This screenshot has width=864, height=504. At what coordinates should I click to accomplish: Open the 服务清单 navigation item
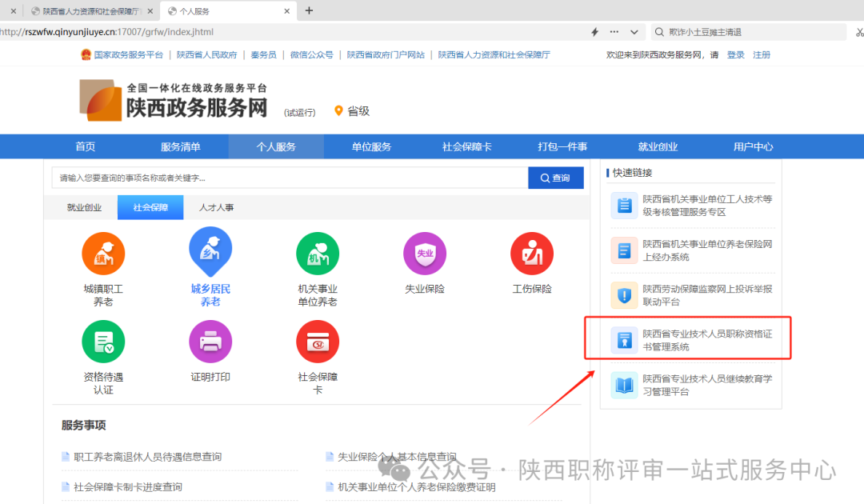pos(181,146)
